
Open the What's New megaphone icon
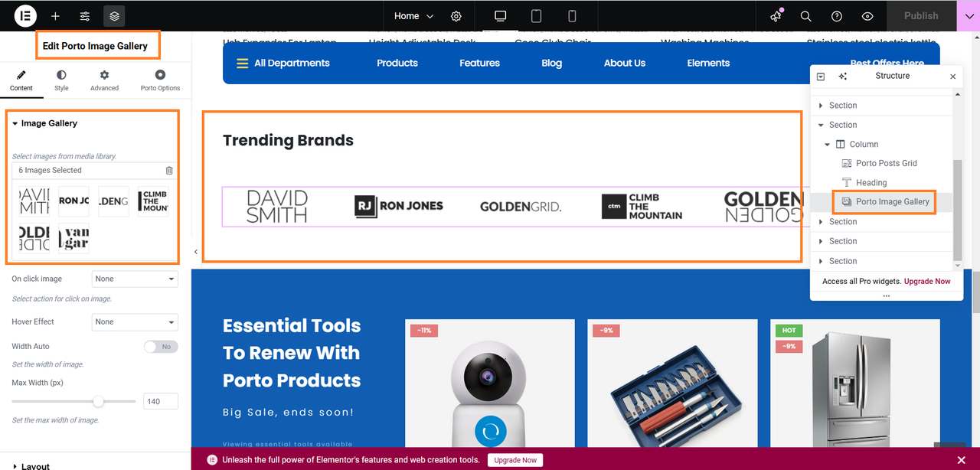point(776,16)
